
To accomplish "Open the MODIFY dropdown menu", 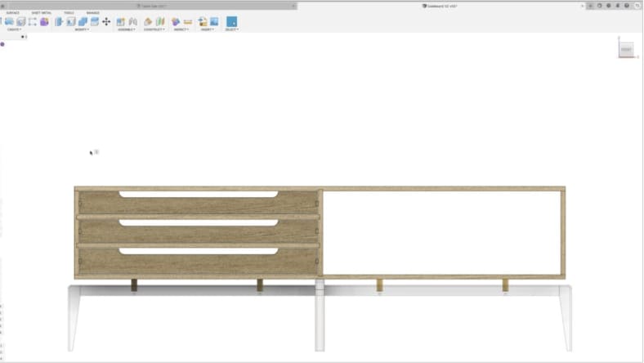I will coord(82,29).
